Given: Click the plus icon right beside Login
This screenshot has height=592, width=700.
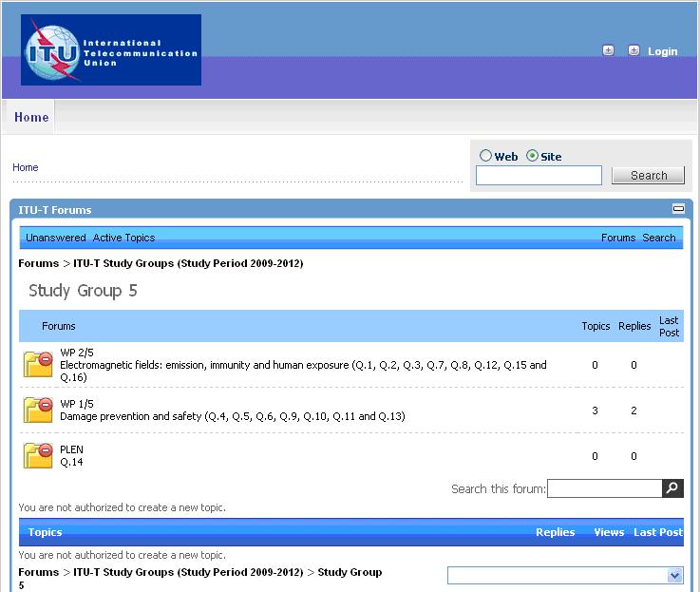Looking at the screenshot, I should click(x=634, y=50).
